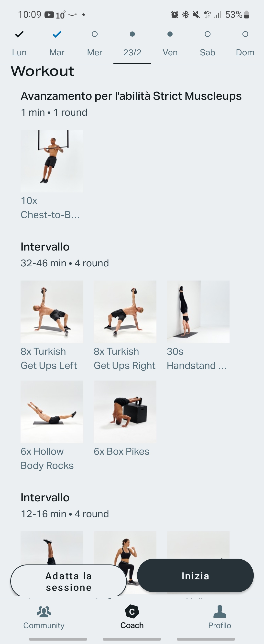Open the Community tab icon
Screen dimensions: 264x644
coord(44,612)
